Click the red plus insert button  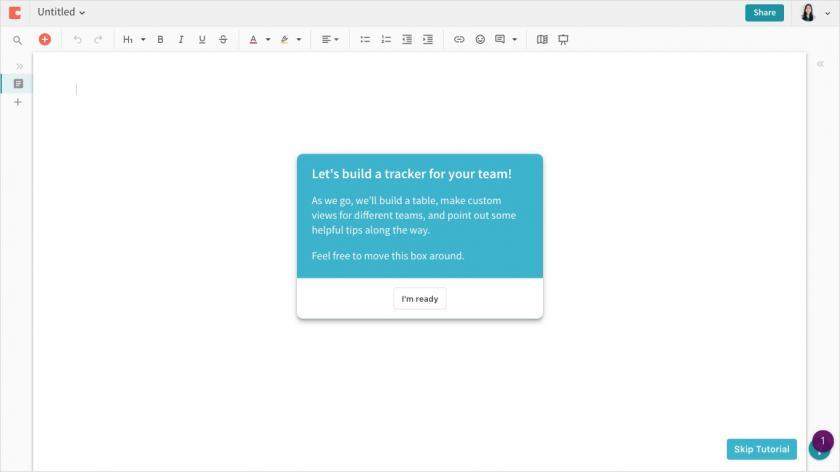[45, 39]
